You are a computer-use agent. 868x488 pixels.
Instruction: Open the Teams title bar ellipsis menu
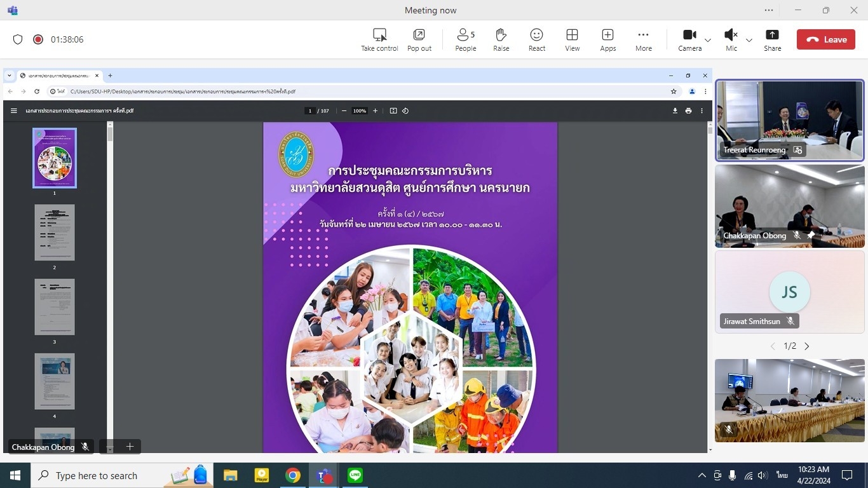click(x=770, y=10)
